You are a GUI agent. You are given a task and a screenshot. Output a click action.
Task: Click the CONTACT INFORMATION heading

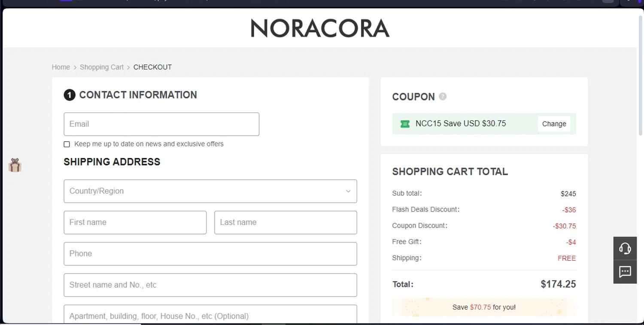click(138, 95)
